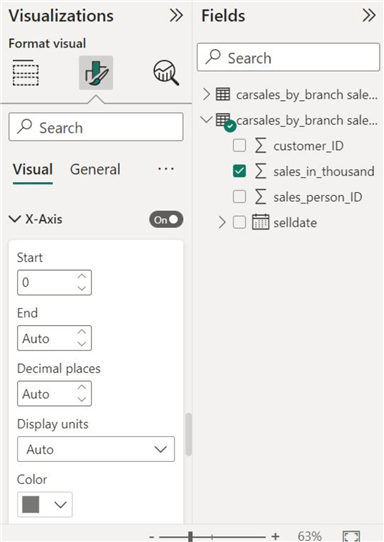The height and width of the screenshot is (542, 384).
Task: Open the Color picker dropdown arrow
Action: [x=60, y=505]
